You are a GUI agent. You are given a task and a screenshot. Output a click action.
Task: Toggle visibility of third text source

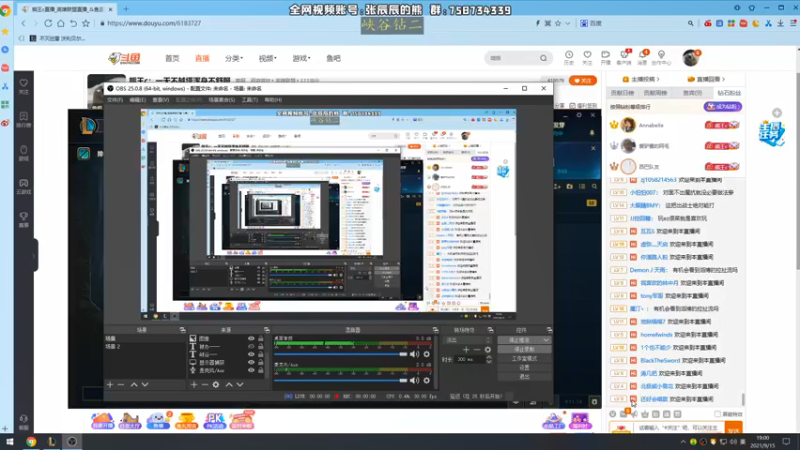pos(251,355)
